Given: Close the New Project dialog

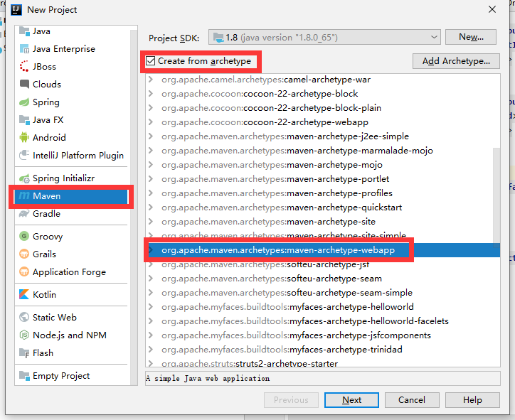Looking at the screenshot, I should [x=492, y=9].
